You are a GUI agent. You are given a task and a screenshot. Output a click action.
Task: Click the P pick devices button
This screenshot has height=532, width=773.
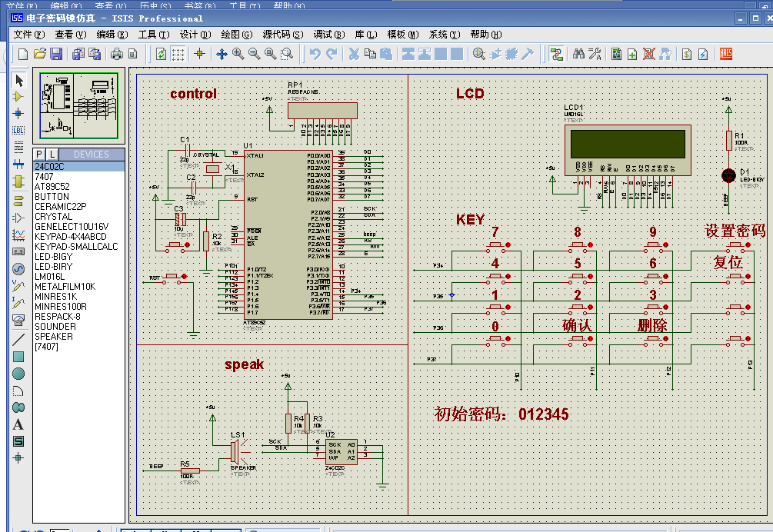[39, 155]
